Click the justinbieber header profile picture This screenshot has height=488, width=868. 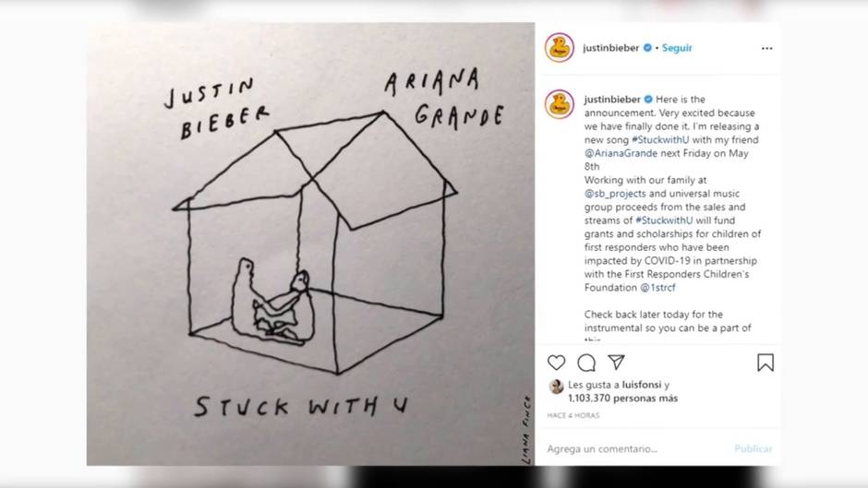pyautogui.click(x=559, y=48)
